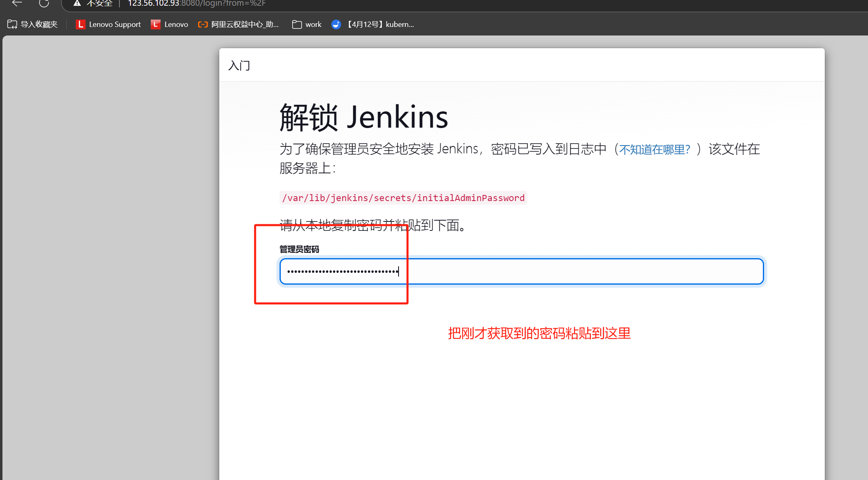Open the Lenovo Support bookmark
The image size is (868, 480).
pos(108,24)
